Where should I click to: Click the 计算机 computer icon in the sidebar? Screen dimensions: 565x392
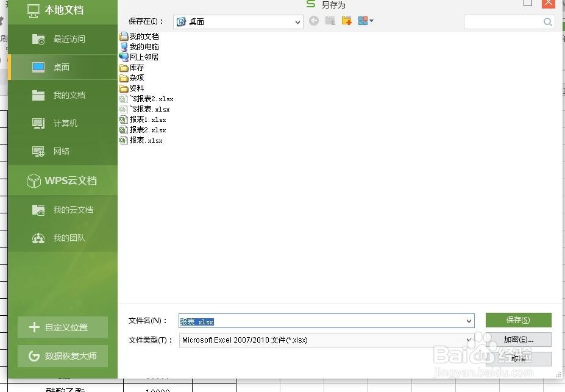tap(38, 124)
